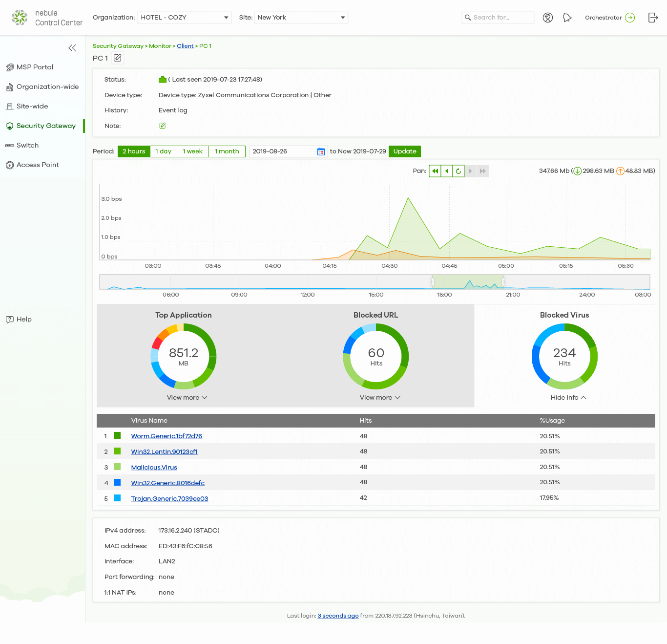Open the Organization dropdown HOTEL - COZY
Viewport: 667px width, 644px height.
(185, 18)
